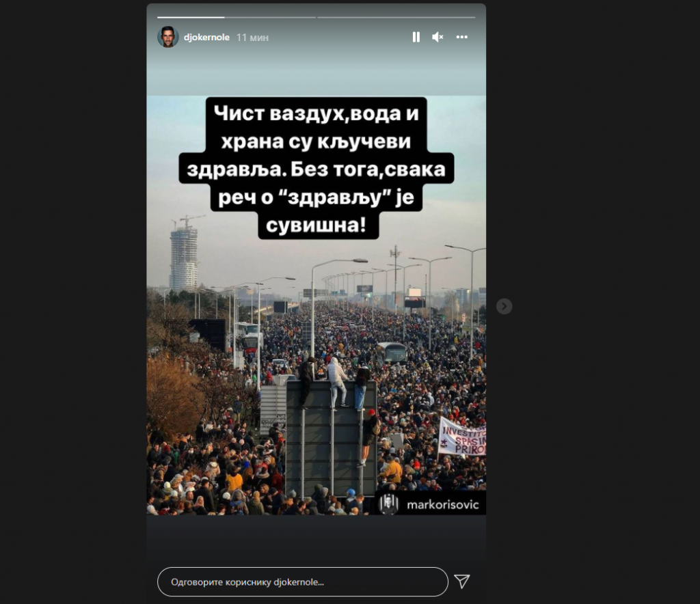This screenshot has height=604, width=700.
Task: Click the 11 мин timestamp
Action: click(252, 38)
